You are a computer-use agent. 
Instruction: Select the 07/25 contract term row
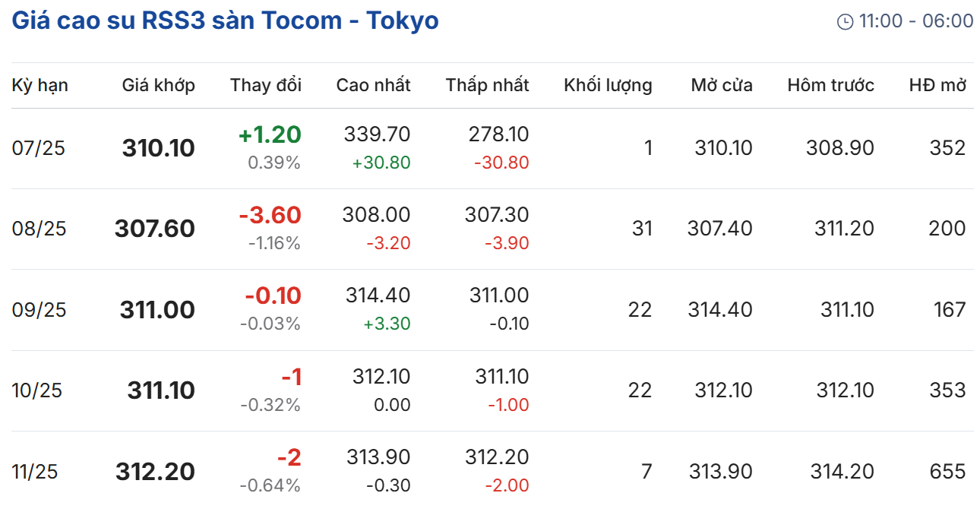(x=39, y=148)
